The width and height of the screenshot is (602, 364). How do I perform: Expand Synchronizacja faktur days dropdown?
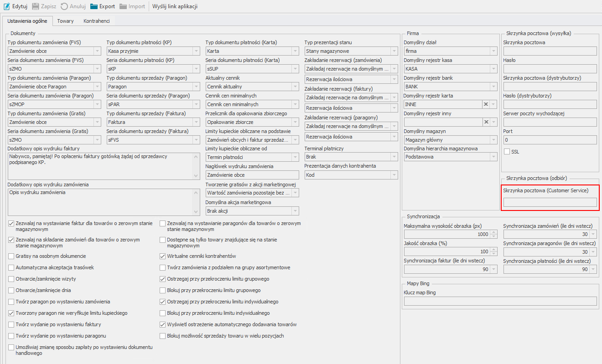tap(493, 269)
